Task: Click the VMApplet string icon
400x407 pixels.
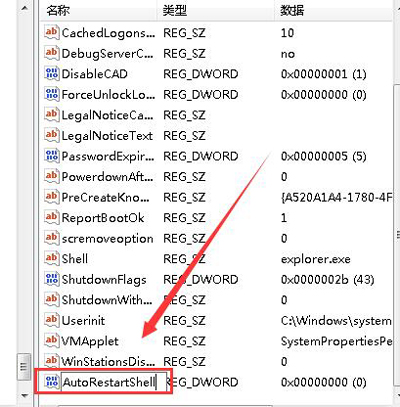Action: [52, 340]
